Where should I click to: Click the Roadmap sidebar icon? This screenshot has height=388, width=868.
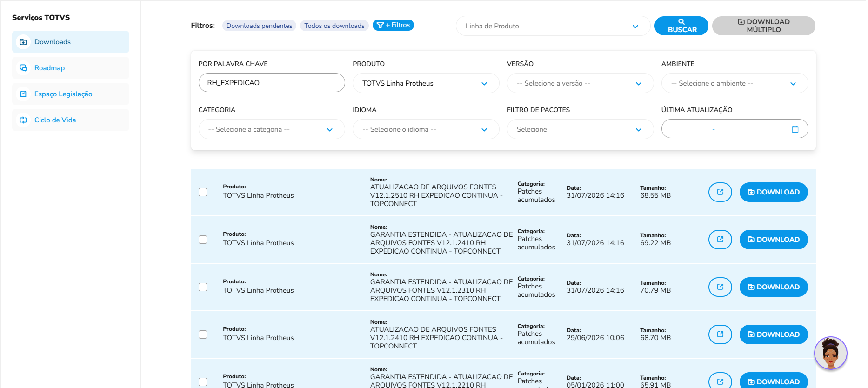23,68
